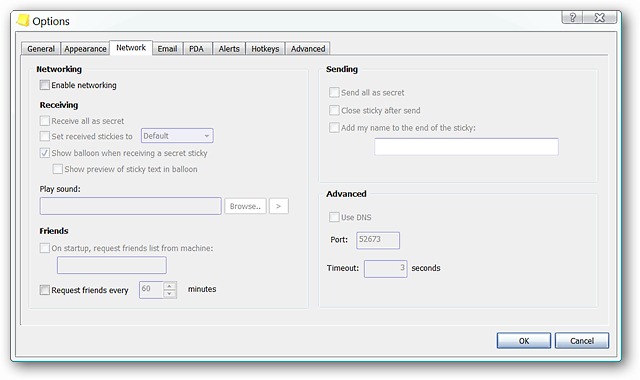The image size is (640, 380).
Task: Check Close sticky after send
Action: (334, 110)
